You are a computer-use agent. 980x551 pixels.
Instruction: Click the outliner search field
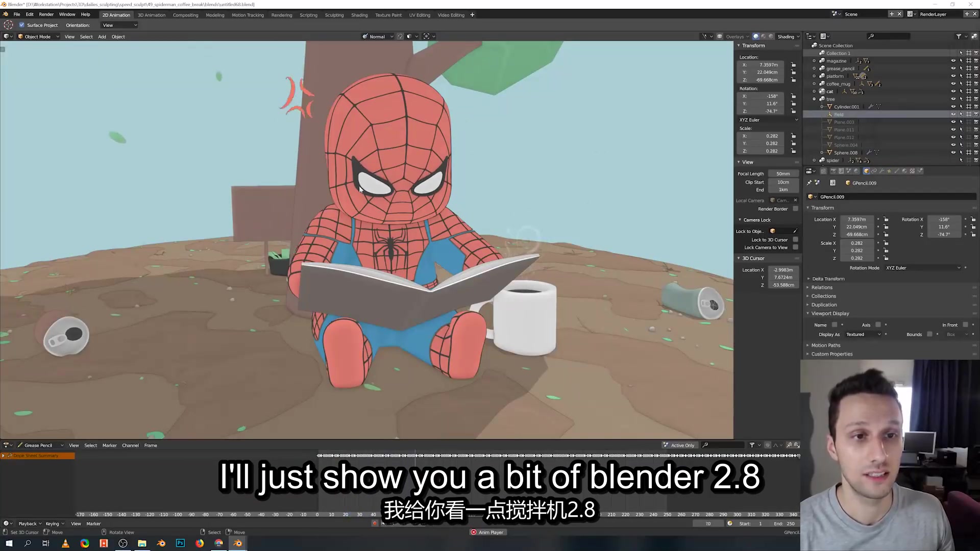pyautogui.click(x=889, y=36)
